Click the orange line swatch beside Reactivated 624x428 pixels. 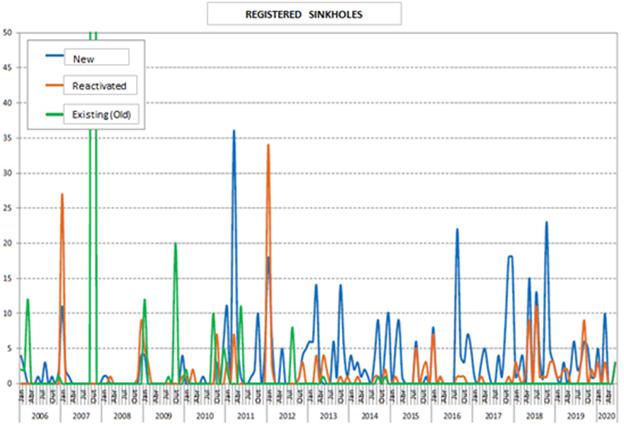point(55,84)
